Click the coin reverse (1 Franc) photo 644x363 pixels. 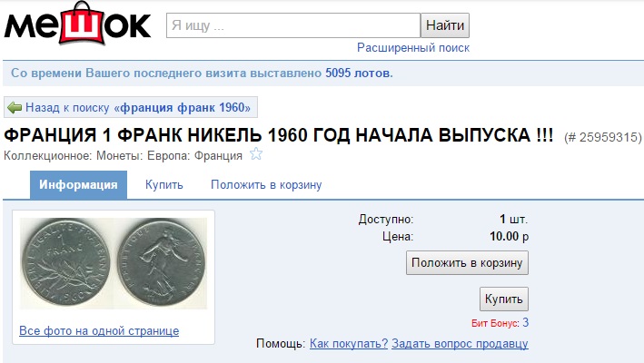coord(65,263)
